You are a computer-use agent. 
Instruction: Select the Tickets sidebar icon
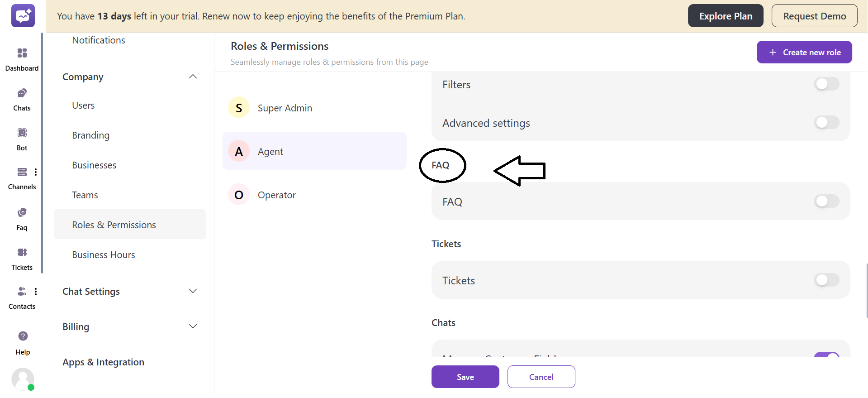click(x=22, y=257)
